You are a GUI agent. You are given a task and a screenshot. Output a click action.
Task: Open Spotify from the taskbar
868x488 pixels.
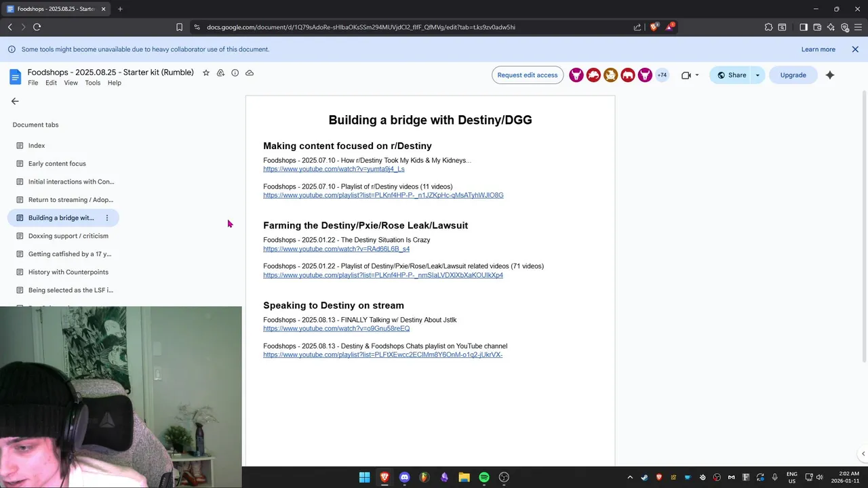(484, 477)
